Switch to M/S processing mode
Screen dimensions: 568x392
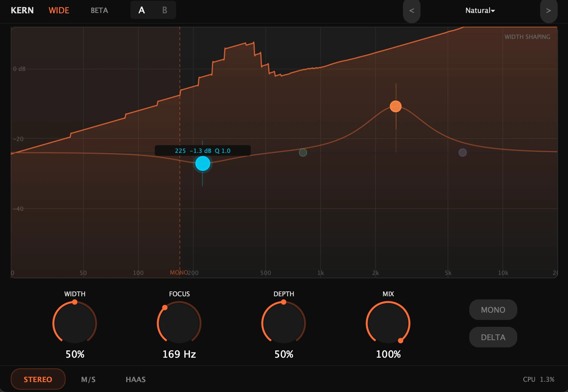tap(88, 379)
